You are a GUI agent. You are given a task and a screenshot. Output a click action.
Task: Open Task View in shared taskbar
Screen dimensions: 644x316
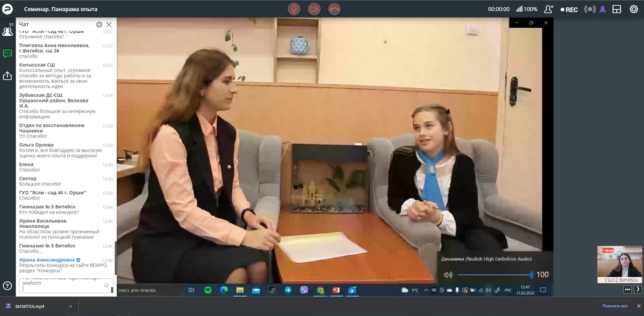[191, 290]
